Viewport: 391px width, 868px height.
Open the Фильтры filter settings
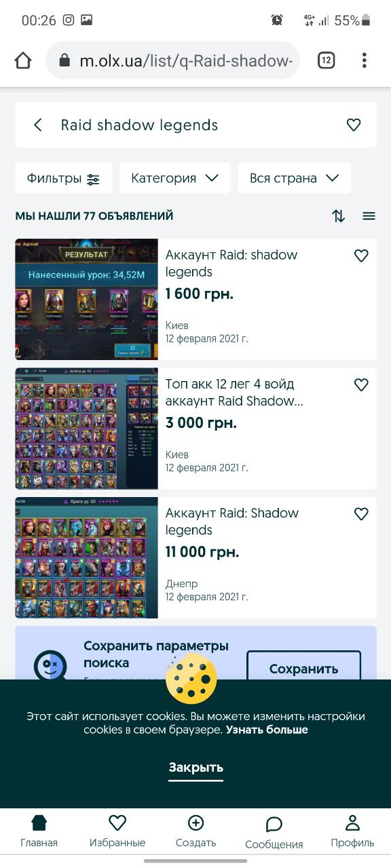coord(63,178)
